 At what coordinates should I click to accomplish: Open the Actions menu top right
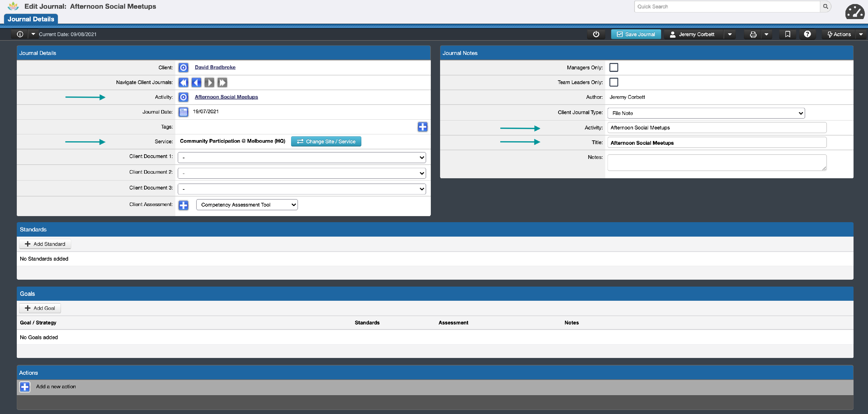point(841,34)
